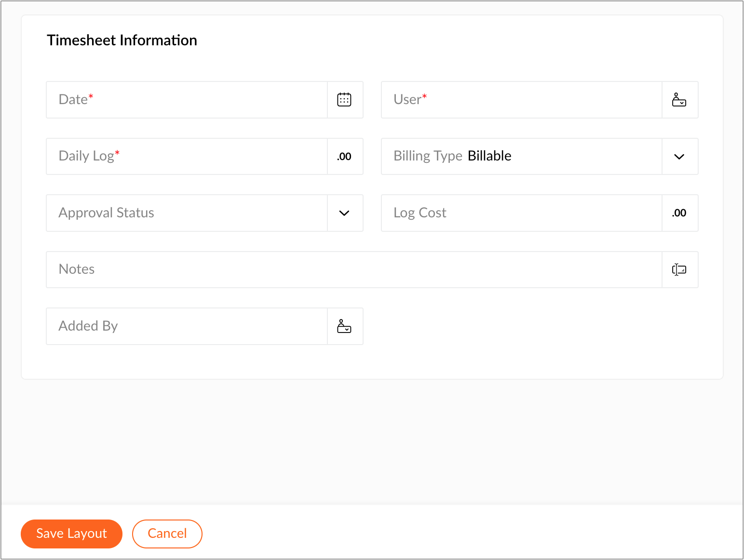
Task: Select the Daily Log field
Action: click(204, 157)
